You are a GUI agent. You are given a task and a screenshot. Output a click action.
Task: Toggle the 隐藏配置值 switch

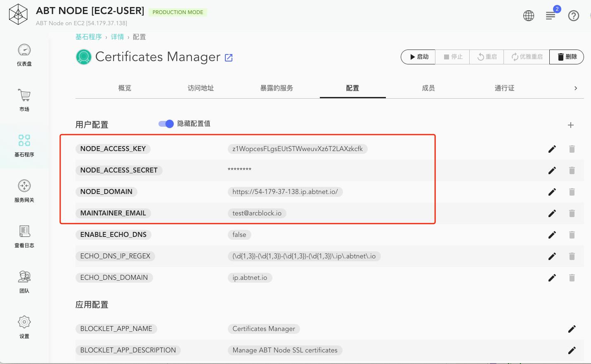coord(166,124)
